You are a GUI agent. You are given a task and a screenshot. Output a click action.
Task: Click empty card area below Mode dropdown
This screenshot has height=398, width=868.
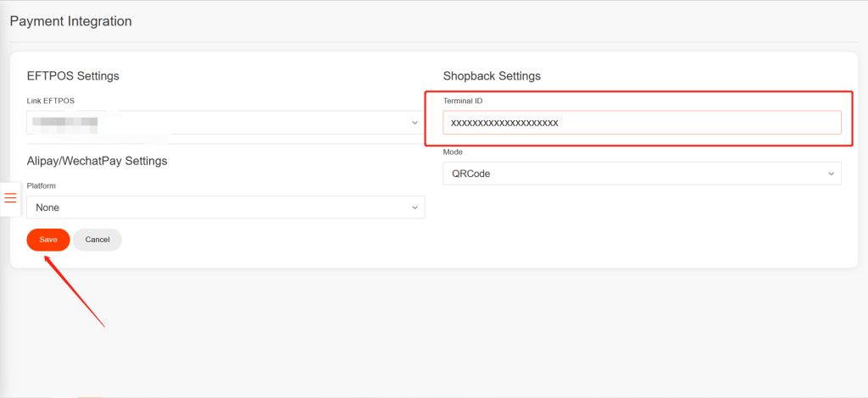642,229
